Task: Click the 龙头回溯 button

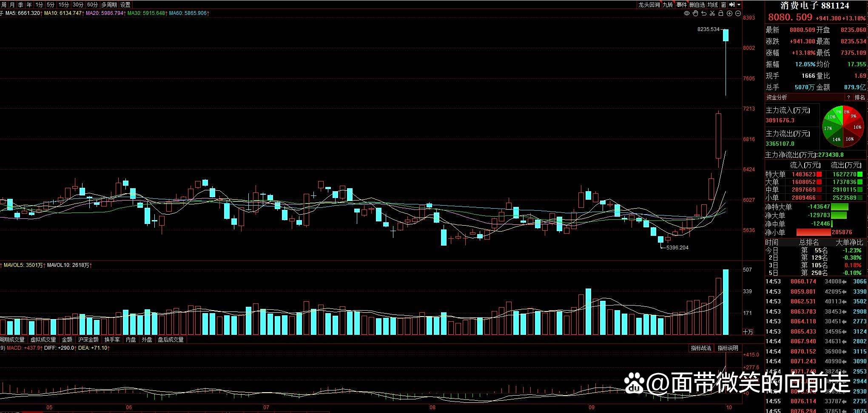Action: [649, 5]
